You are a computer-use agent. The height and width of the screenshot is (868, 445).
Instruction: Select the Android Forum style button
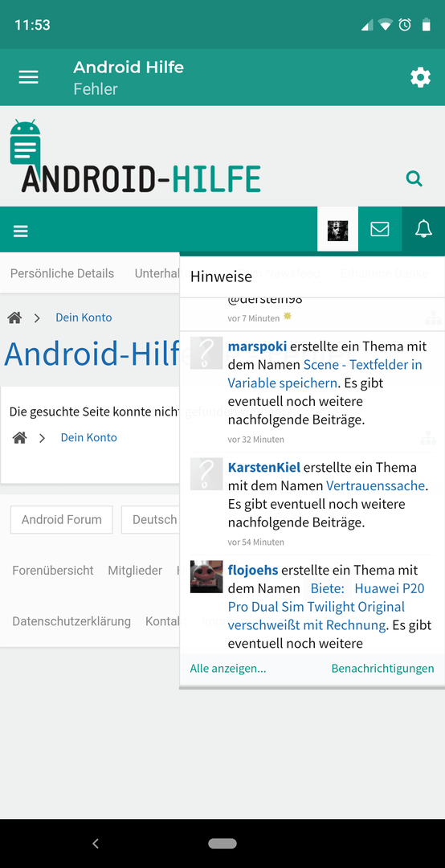tap(61, 520)
